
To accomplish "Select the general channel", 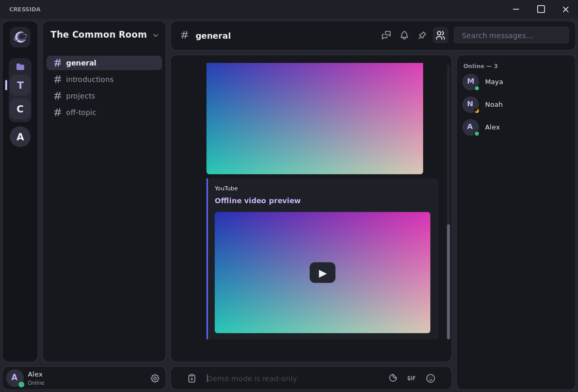I will pyautogui.click(x=104, y=63).
